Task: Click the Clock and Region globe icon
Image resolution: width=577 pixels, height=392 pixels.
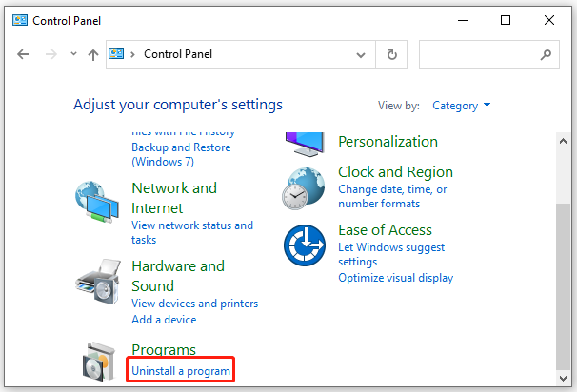Action: 304,188
